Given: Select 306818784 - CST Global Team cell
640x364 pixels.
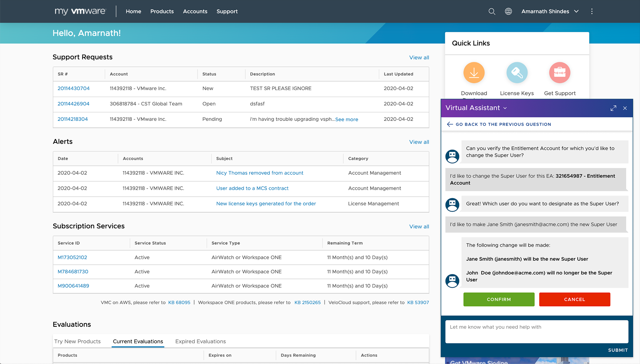Looking at the screenshot, I should coord(146,104).
